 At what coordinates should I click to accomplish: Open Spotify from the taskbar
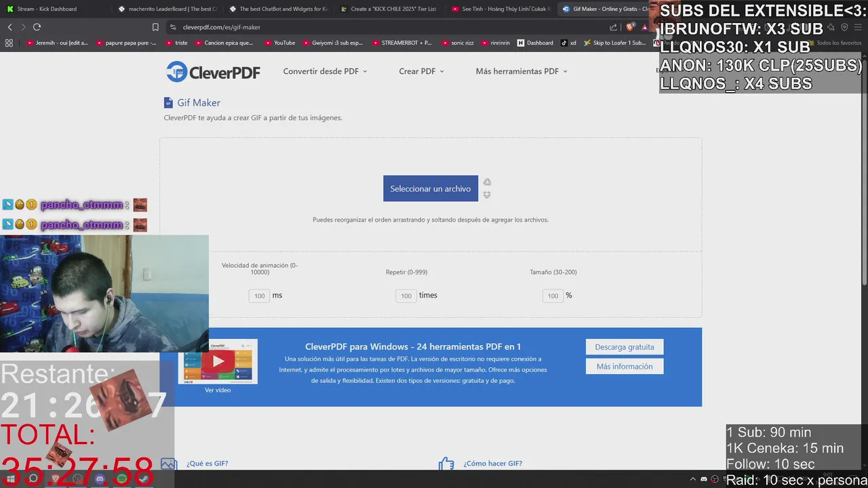click(x=122, y=479)
